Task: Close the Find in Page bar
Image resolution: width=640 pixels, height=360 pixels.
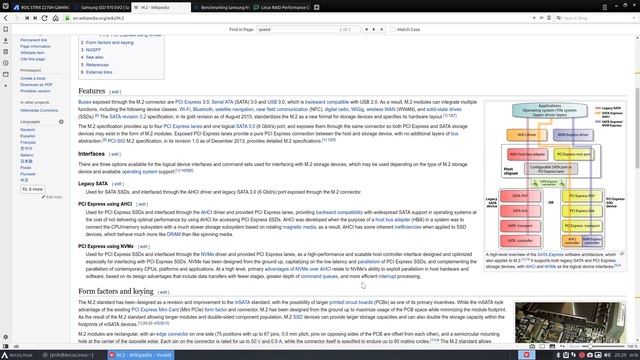Action: [x=382, y=29]
